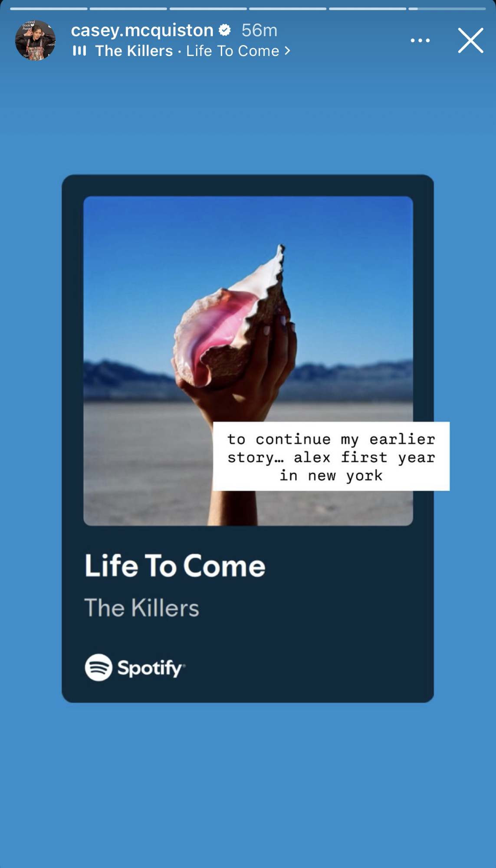Tap The Killers artist name on the card
This screenshot has width=496, height=868.
coord(142,608)
